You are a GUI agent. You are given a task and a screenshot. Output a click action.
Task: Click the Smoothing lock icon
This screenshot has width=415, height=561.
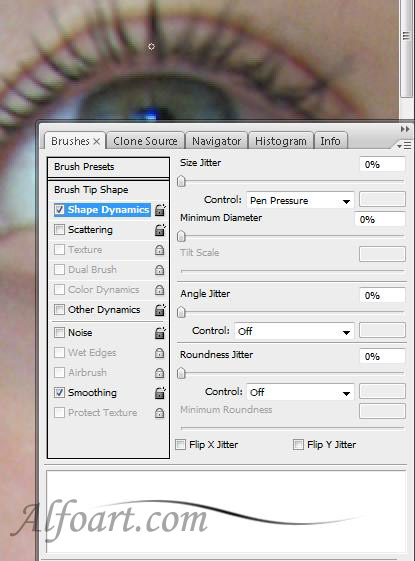point(160,393)
